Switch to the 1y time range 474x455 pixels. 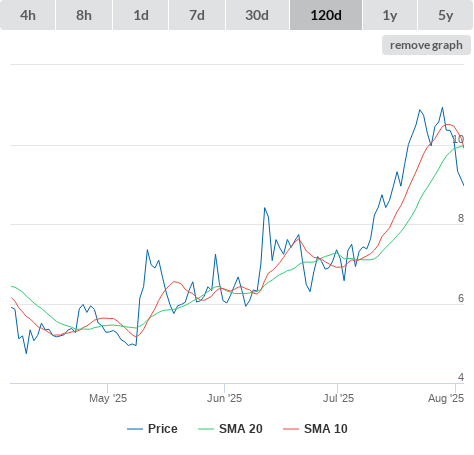click(390, 15)
